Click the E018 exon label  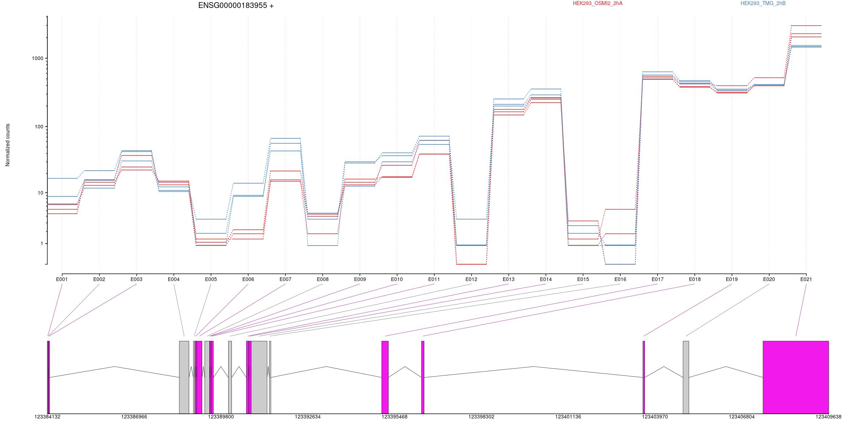(695, 279)
